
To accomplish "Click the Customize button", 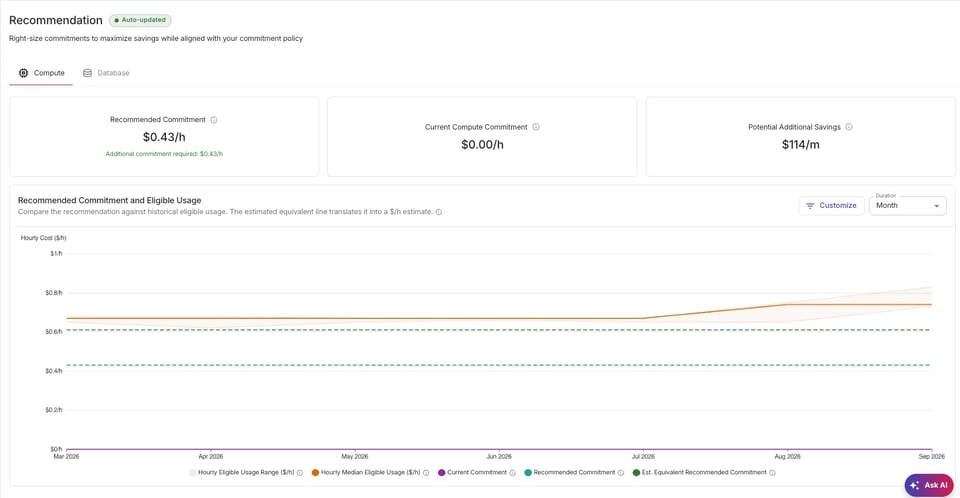I will (831, 206).
